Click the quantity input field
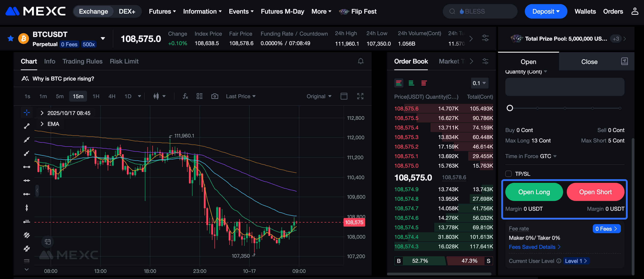644x279 pixels. [564, 87]
